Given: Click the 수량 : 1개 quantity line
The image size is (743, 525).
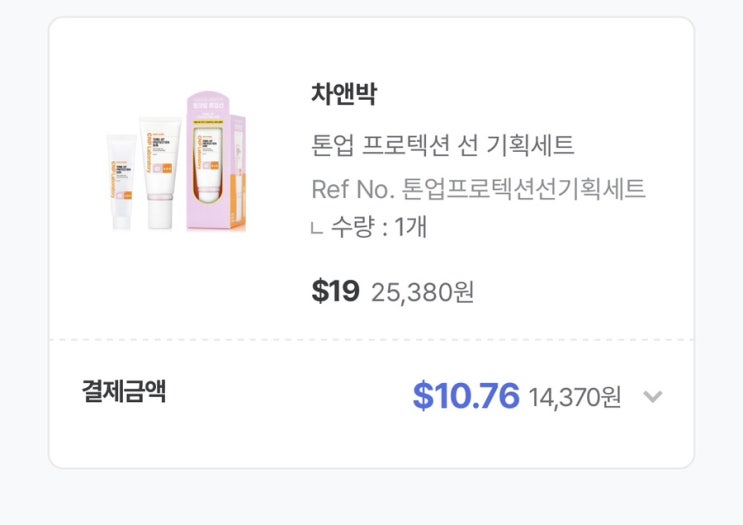Looking at the screenshot, I should [x=379, y=228].
